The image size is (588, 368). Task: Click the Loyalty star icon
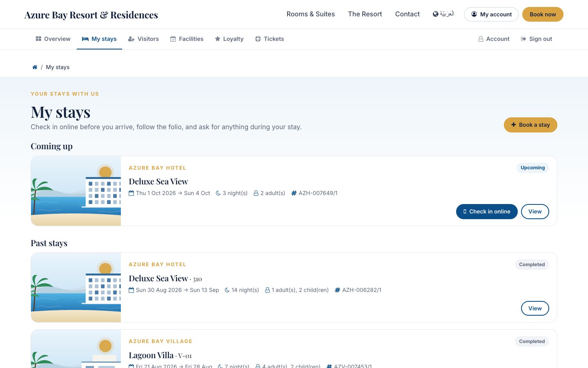click(218, 39)
